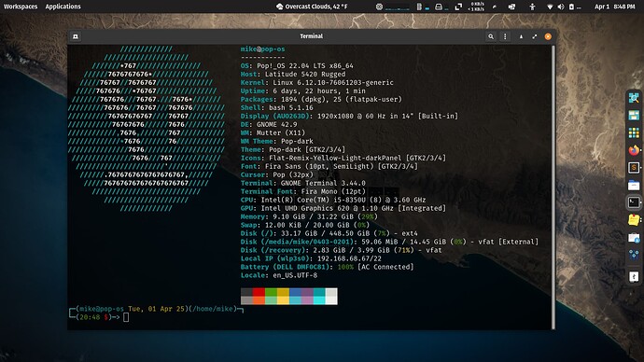Open the Files manager from the dock
Viewport: 644px width, 362px height.
(634, 185)
